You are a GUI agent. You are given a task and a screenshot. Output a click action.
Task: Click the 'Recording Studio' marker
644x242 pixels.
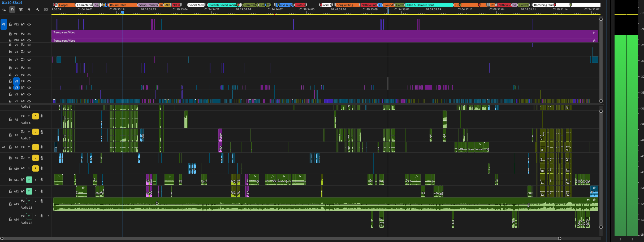(x=545, y=5)
